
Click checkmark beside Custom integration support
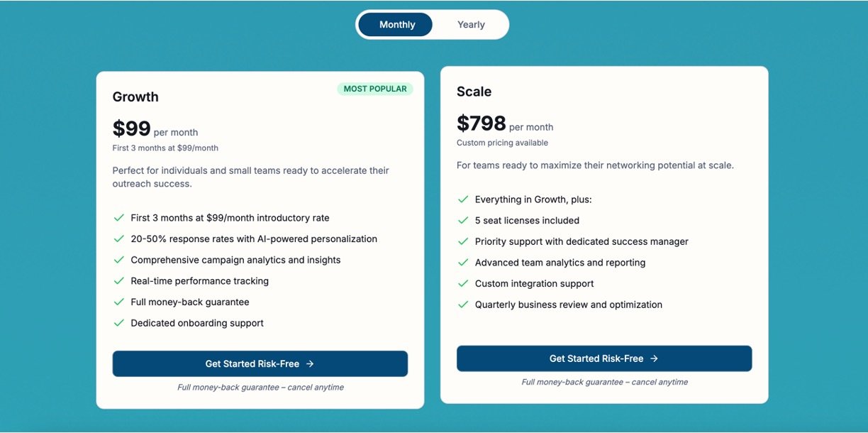463,284
